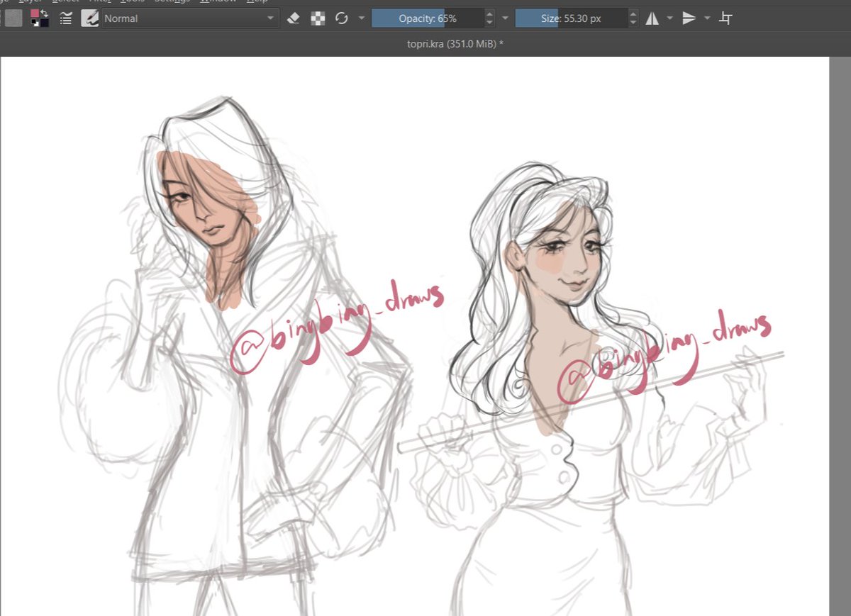
Task: Reload the original brush preset
Action: click(342, 18)
